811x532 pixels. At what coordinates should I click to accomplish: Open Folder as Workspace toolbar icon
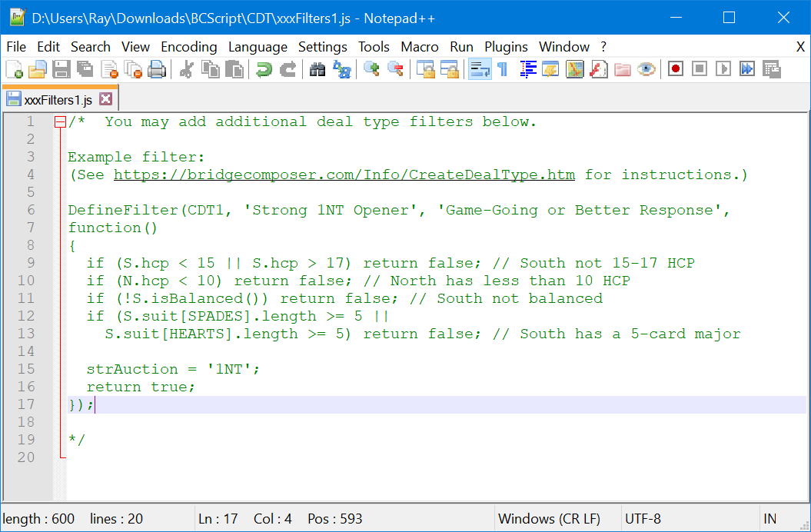(622, 69)
